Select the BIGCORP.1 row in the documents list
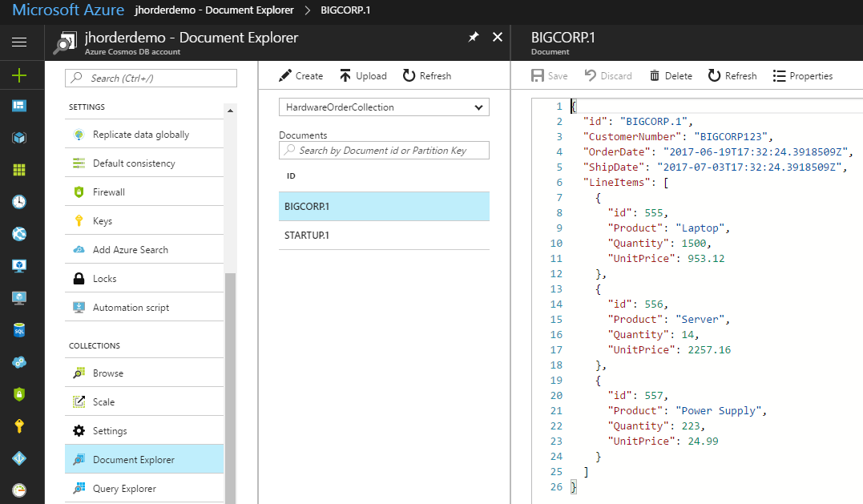863x504 pixels. (x=384, y=207)
